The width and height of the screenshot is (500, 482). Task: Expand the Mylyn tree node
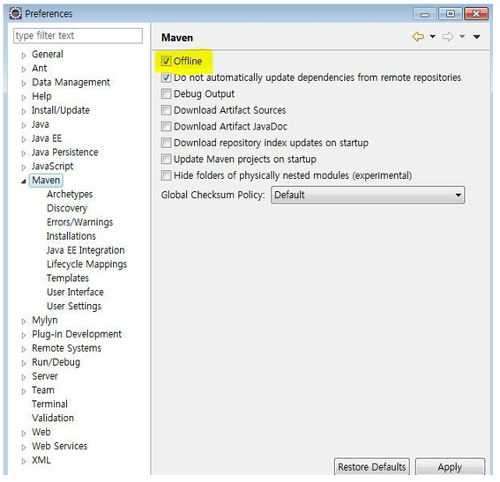pyautogui.click(x=24, y=321)
